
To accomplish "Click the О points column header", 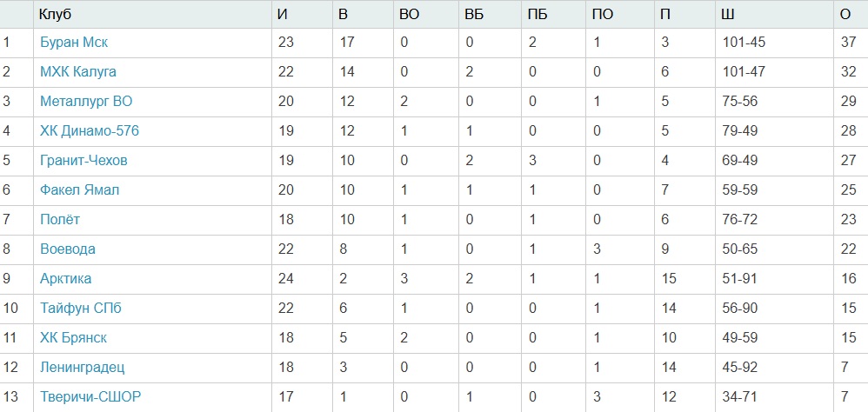I will tap(845, 13).
